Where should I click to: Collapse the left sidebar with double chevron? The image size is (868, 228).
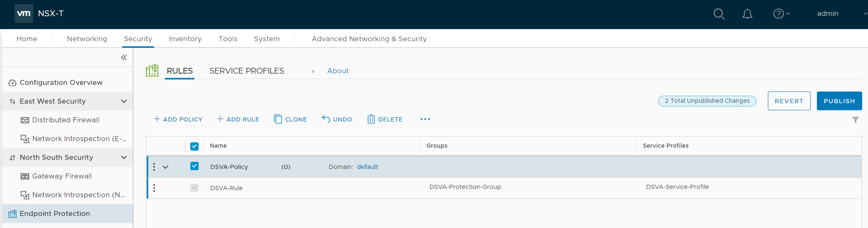coord(124,57)
